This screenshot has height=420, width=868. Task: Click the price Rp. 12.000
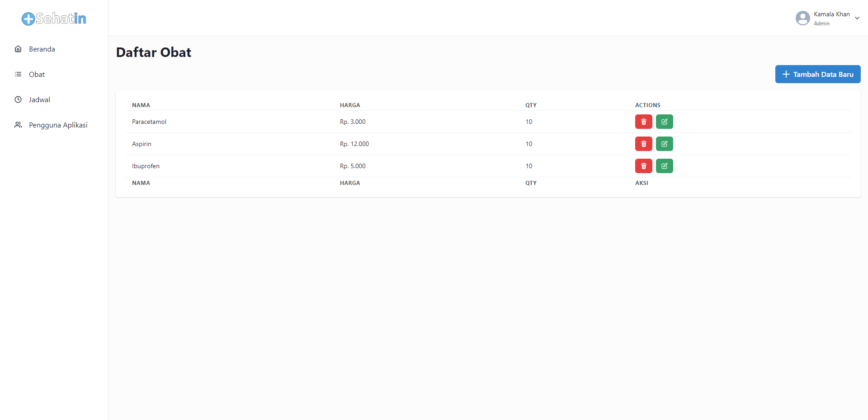[354, 144]
